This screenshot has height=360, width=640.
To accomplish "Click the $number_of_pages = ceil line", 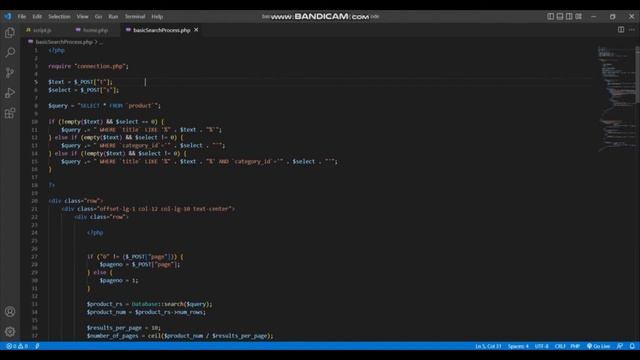I will pos(180,336).
